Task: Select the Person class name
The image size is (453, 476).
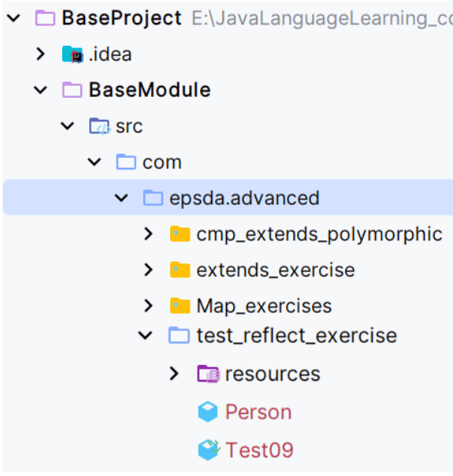Action: [x=258, y=412]
